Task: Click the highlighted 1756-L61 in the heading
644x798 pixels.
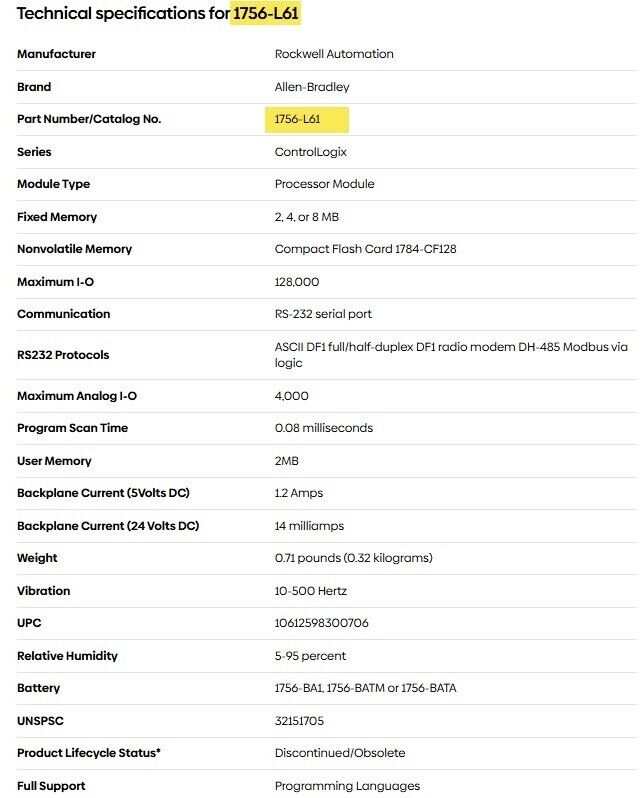Action: pyautogui.click(x=266, y=14)
